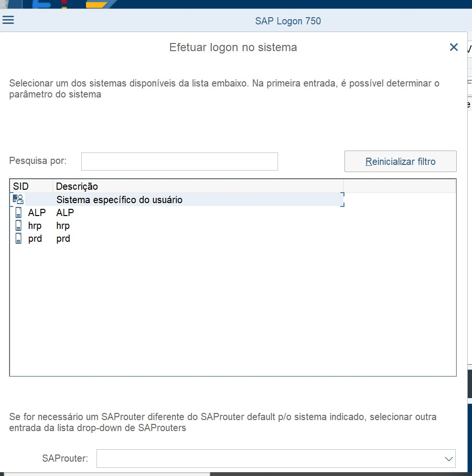Viewport: 472px width, 476px height.
Task: Select ALP in the SID column
Action: [37, 213]
